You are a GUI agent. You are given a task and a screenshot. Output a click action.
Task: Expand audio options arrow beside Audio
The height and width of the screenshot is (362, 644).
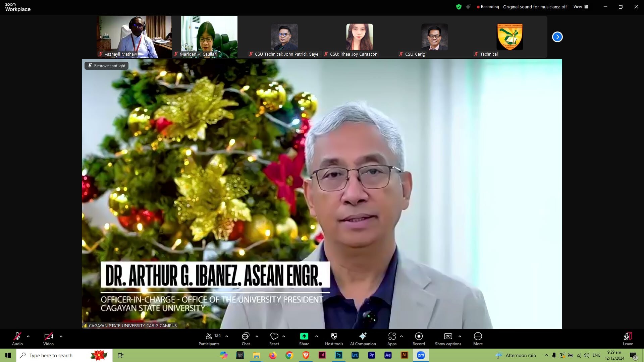tap(28, 336)
